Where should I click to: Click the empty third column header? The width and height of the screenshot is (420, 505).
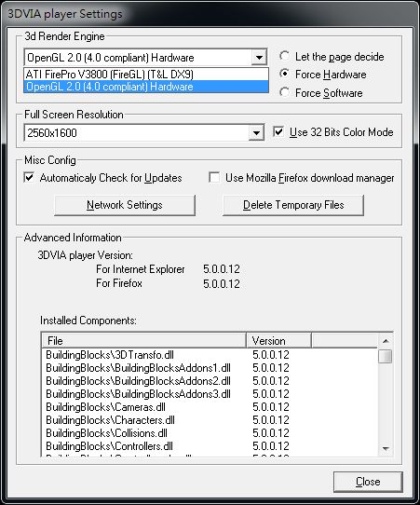(344, 341)
